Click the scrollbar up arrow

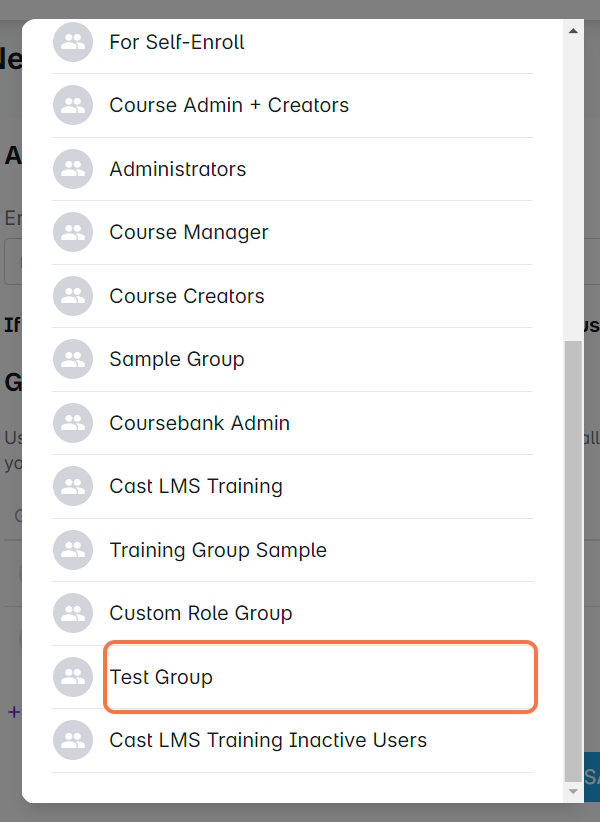pyautogui.click(x=573, y=31)
